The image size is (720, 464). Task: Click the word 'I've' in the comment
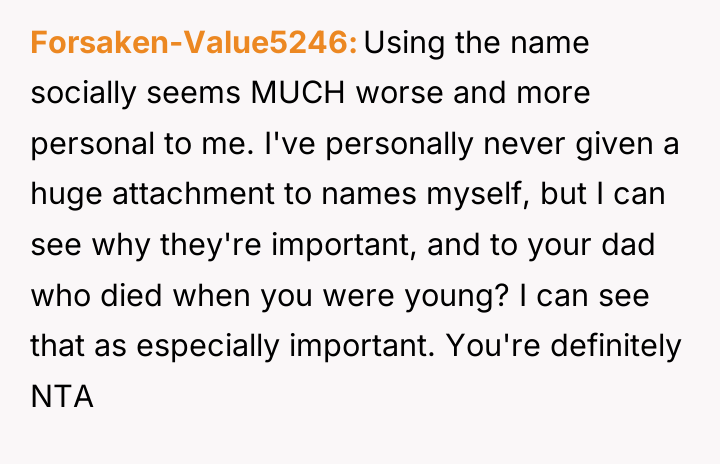(x=290, y=143)
